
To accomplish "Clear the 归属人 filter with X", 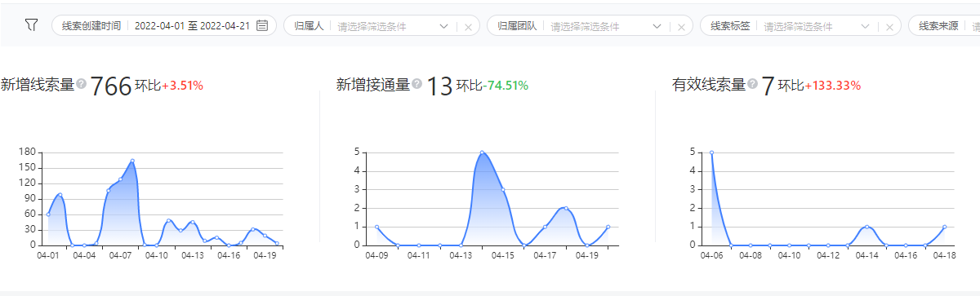I will (468, 26).
